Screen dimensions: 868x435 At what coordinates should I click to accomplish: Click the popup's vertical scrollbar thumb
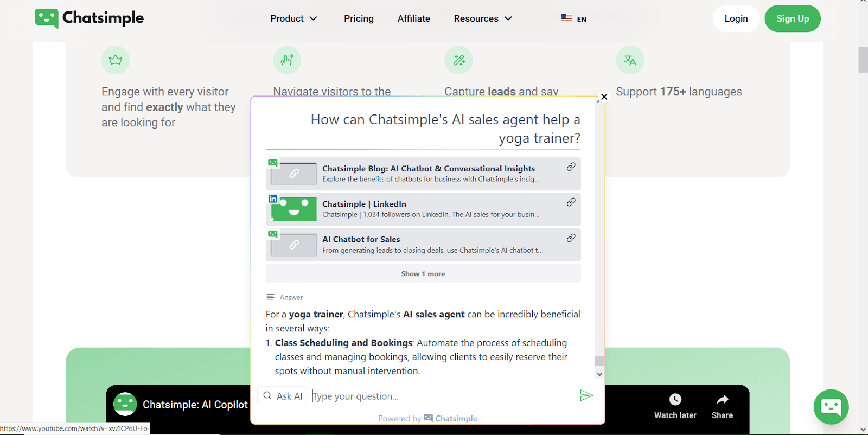click(x=599, y=361)
